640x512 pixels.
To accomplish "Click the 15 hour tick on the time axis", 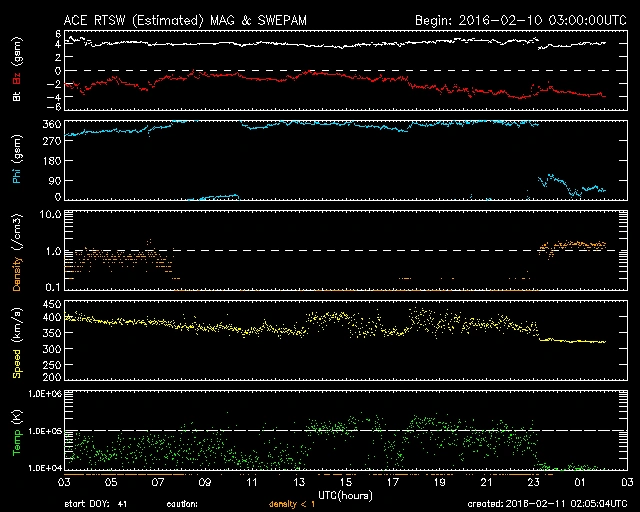I will click(345, 483).
